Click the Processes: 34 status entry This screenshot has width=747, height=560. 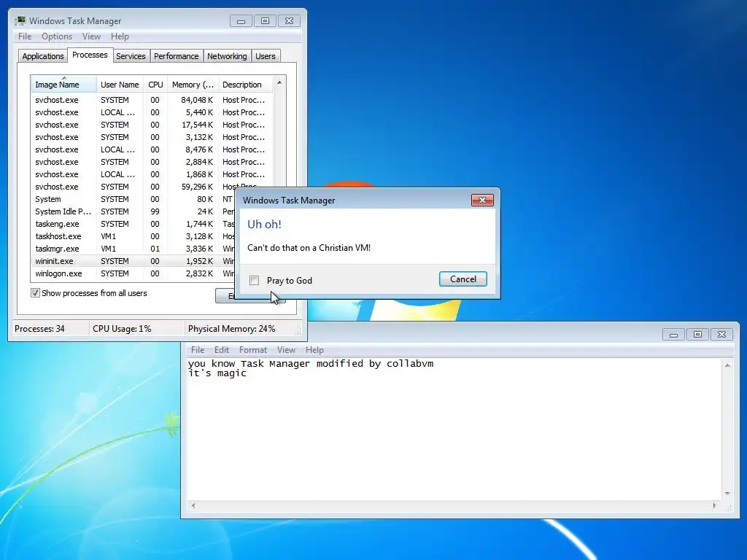coord(39,329)
